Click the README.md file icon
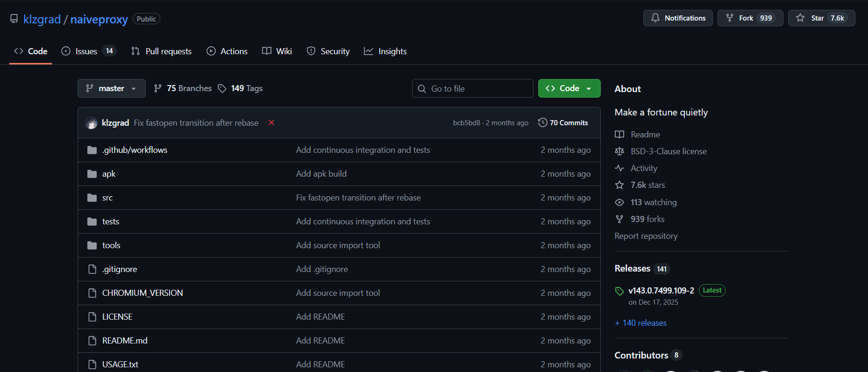The height and width of the screenshot is (372, 868). (92, 341)
